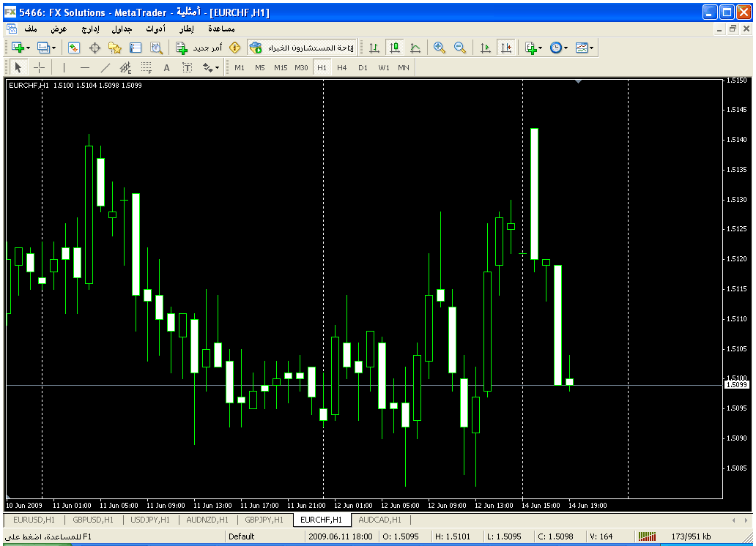This screenshot has width=756, height=546.
Task: Switch chart to candlesticks mode
Action: [x=395, y=48]
